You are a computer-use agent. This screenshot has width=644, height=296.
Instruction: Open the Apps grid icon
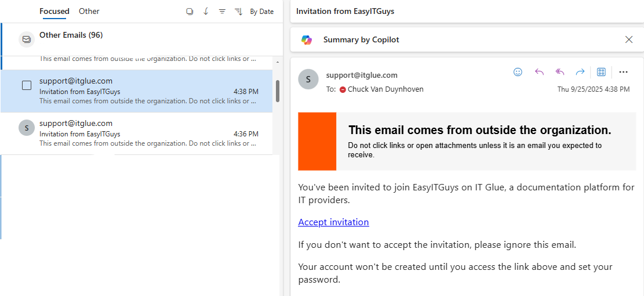[601, 72]
